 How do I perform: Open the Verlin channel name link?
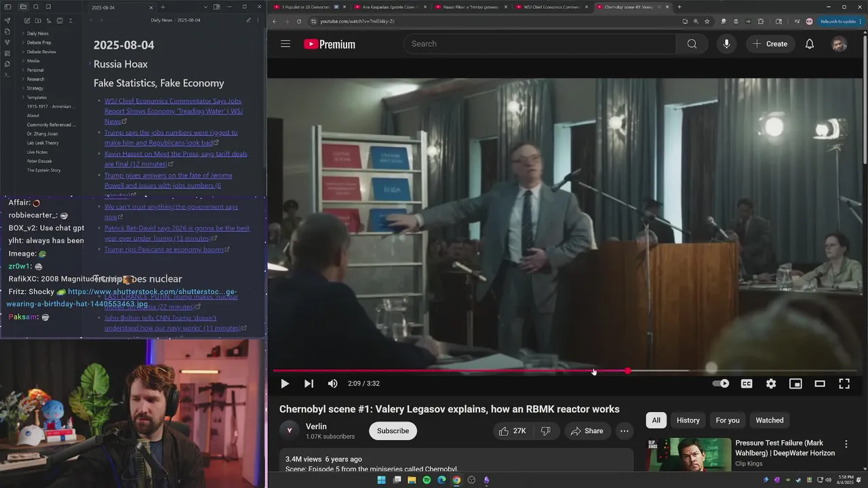316,426
